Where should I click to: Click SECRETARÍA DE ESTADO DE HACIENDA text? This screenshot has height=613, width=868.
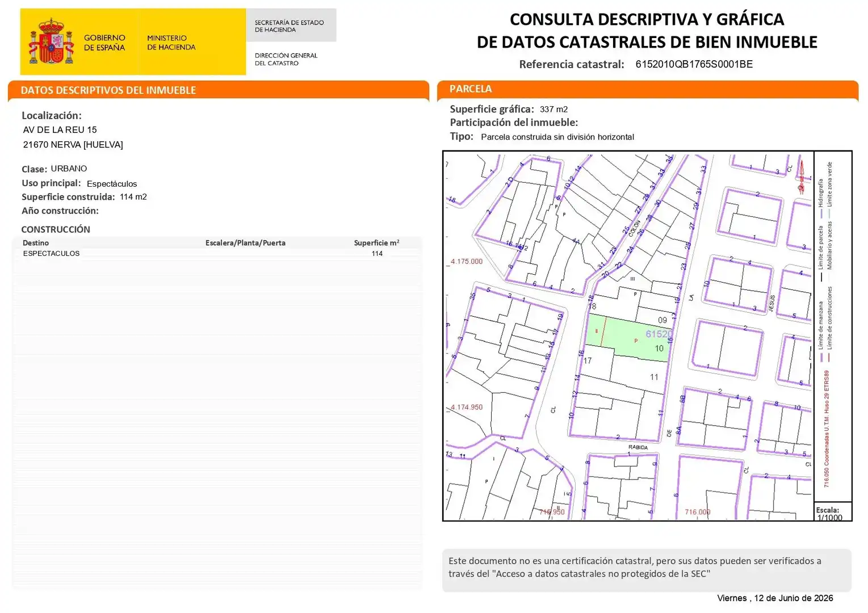tap(289, 26)
